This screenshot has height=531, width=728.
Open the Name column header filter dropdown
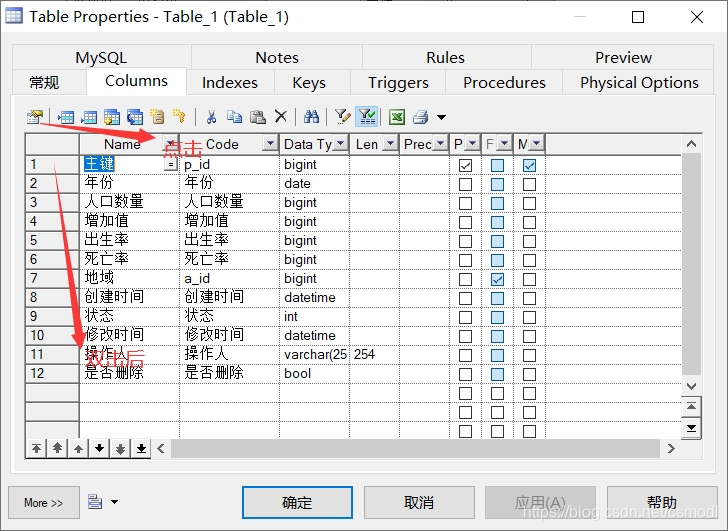[170, 144]
